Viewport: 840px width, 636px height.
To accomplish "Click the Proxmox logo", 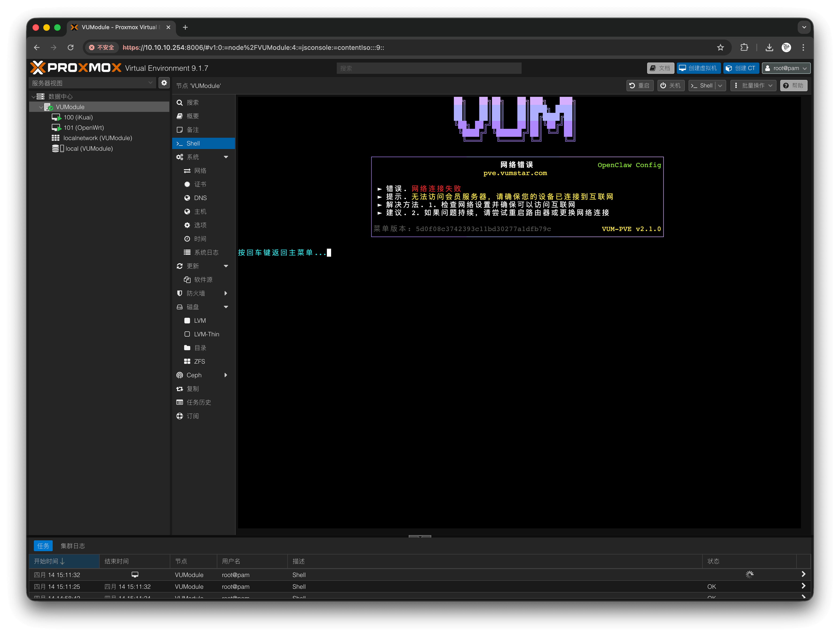I will point(75,68).
